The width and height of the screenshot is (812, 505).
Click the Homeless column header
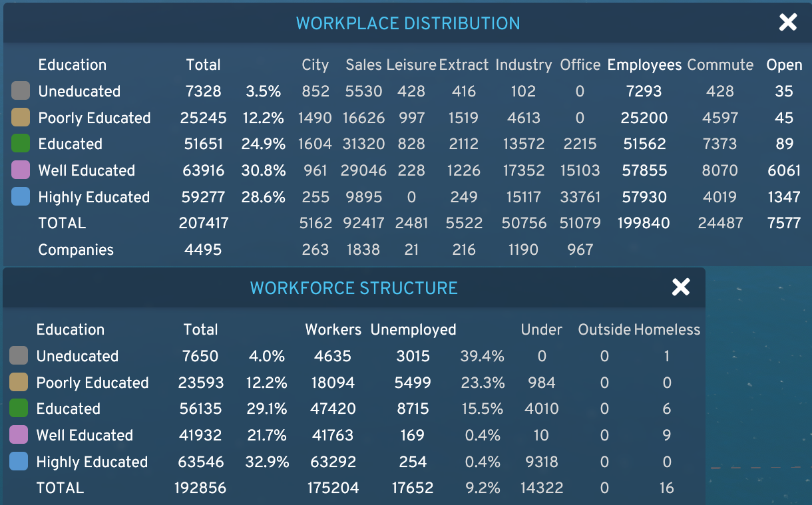tap(667, 330)
